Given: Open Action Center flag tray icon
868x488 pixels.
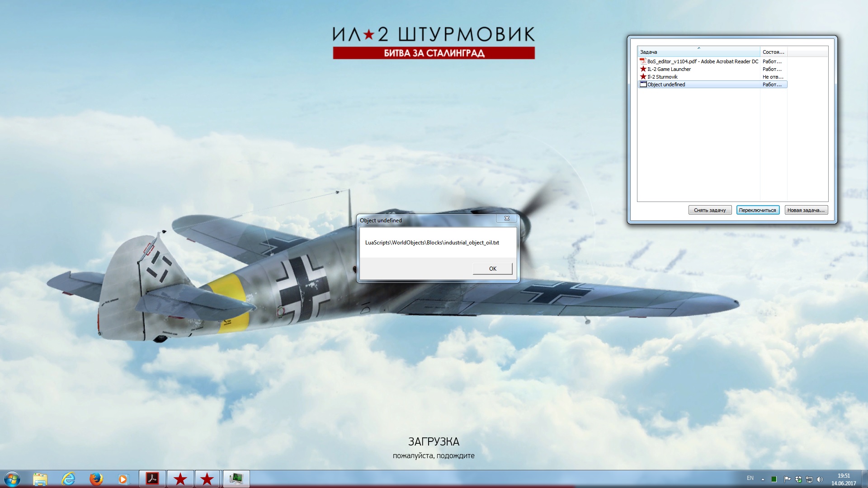Looking at the screenshot, I should (787, 479).
